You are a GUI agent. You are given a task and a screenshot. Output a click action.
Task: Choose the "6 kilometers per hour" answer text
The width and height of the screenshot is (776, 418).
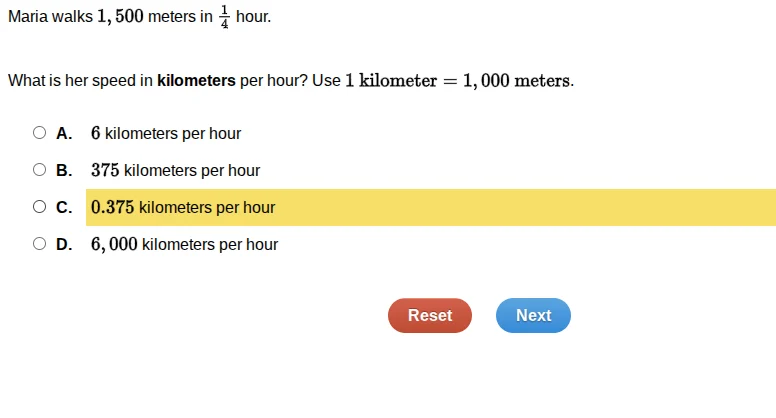[166, 133]
